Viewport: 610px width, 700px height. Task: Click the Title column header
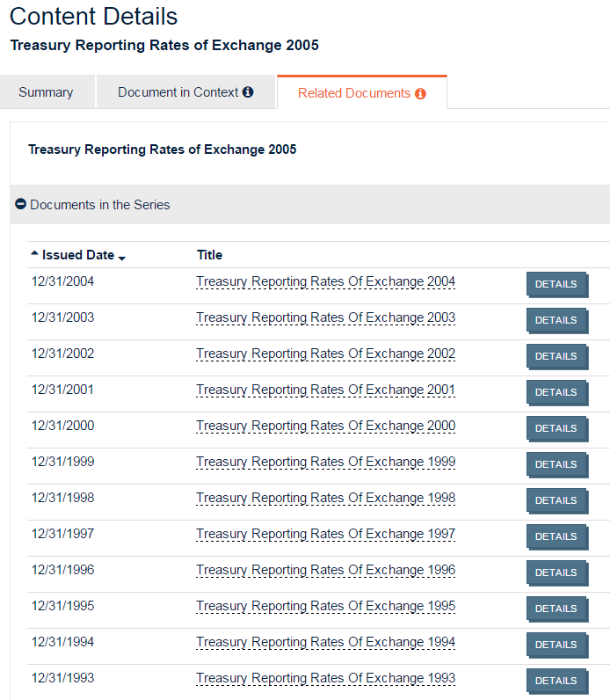[x=209, y=255]
